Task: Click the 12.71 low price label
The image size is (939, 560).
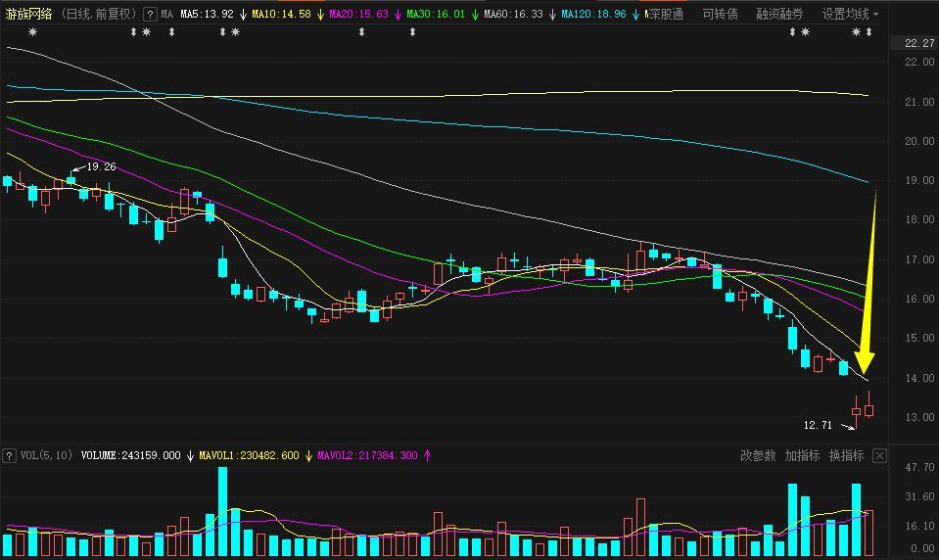Action: 818,425
